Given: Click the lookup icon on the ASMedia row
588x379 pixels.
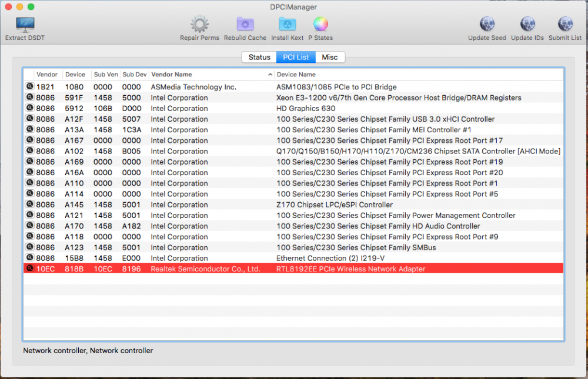Looking at the screenshot, I should pyautogui.click(x=29, y=86).
